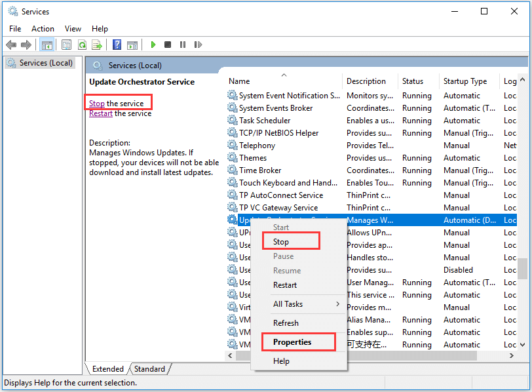Click the Refresh toolbar icon
The image size is (532, 392).
pyautogui.click(x=81, y=45)
